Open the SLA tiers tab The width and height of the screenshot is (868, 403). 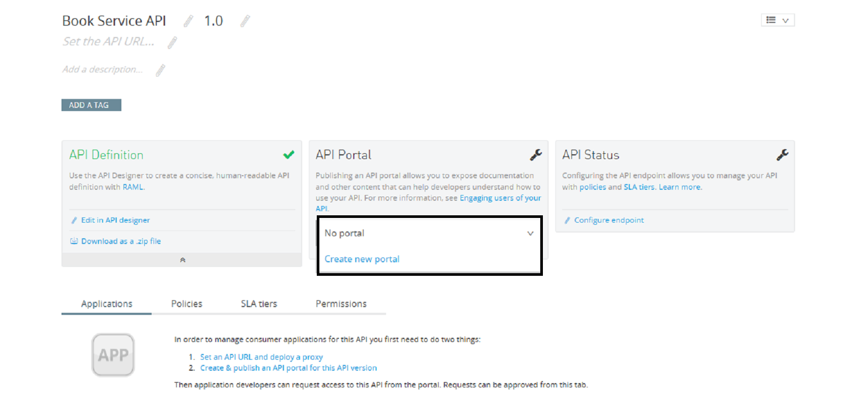click(259, 304)
